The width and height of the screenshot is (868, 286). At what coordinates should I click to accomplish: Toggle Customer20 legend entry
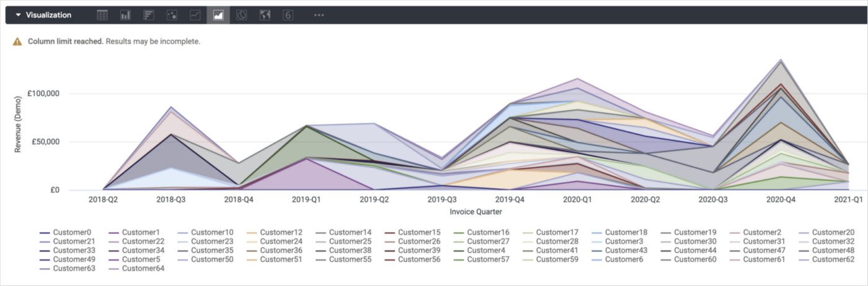click(x=833, y=232)
